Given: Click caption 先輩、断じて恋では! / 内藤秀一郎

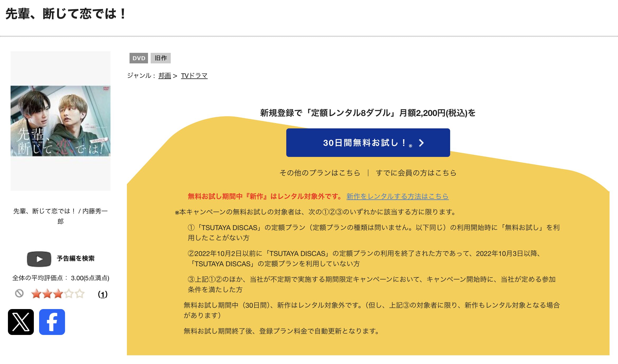Looking at the screenshot, I should click(61, 216).
